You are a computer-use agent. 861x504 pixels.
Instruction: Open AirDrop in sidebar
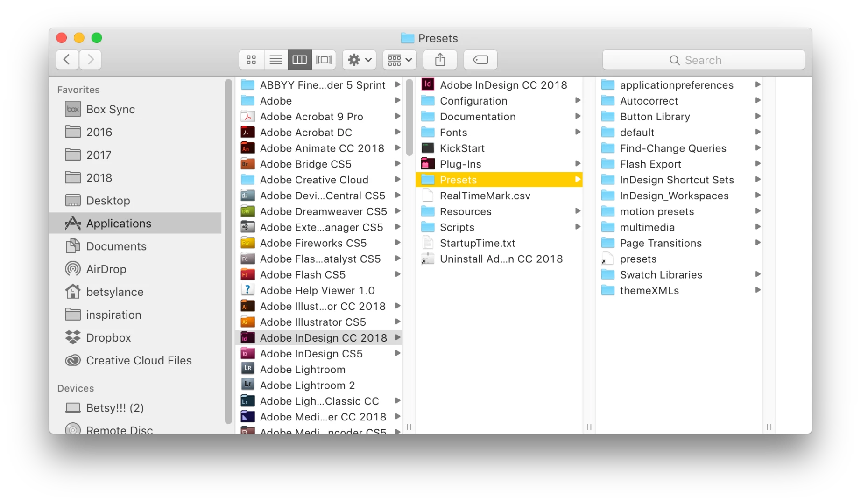(135, 269)
